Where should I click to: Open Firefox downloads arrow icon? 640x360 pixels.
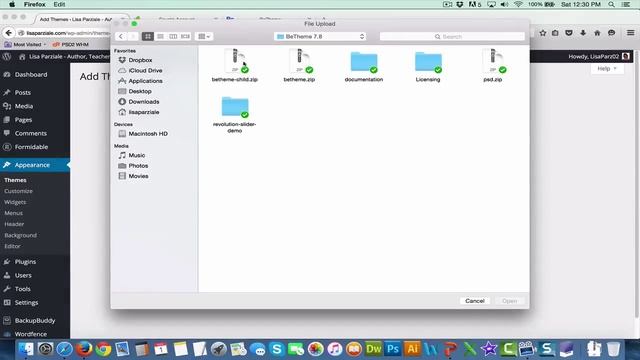tap(583, 33)
